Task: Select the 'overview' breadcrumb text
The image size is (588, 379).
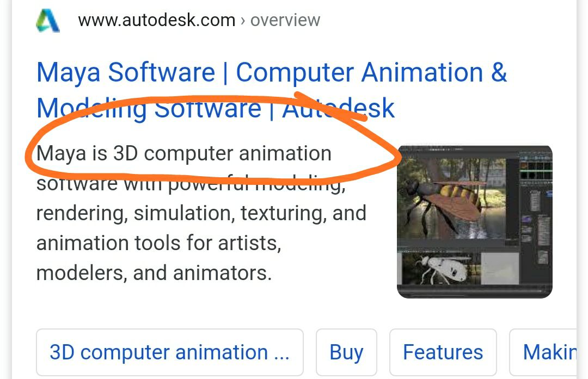Action: (285, 20)
